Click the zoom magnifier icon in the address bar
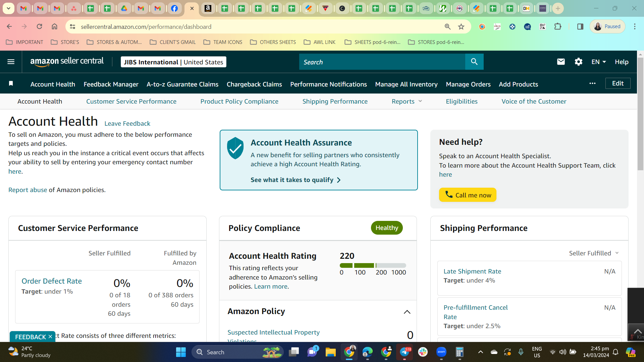The width and height of the screenshot is (644, 362). [x=447, y=26]
